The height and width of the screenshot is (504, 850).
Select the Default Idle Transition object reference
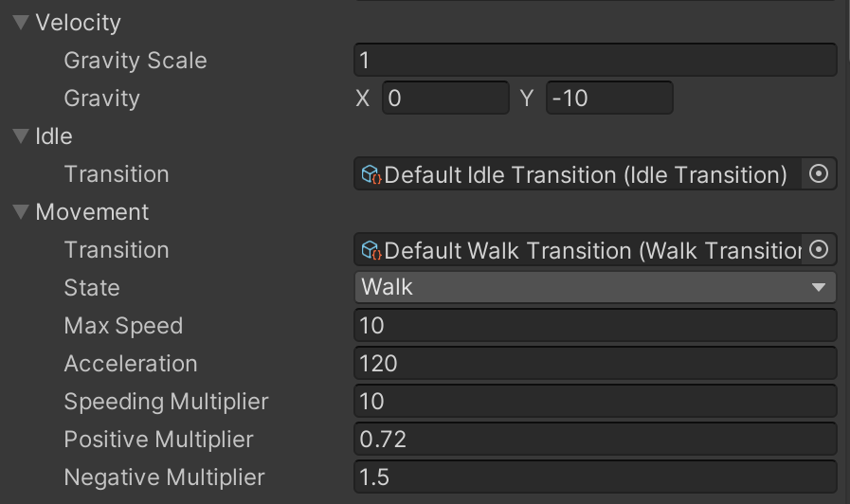[x=578, y=174]
